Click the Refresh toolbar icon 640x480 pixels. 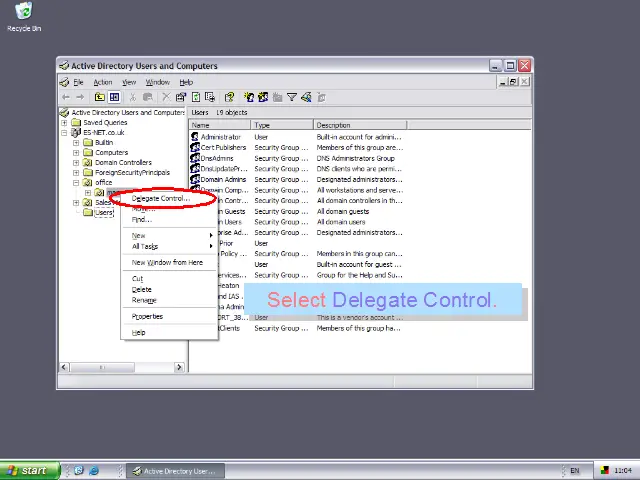pyautogui.click(x=196, y=97)
